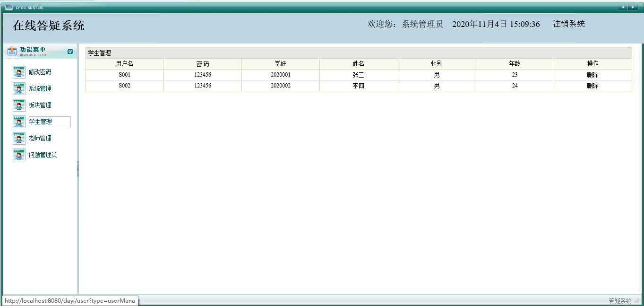The width and height of the screenshot is (644, 306).
Task: Select username cell S001
Action: click(x=125, y=75)
